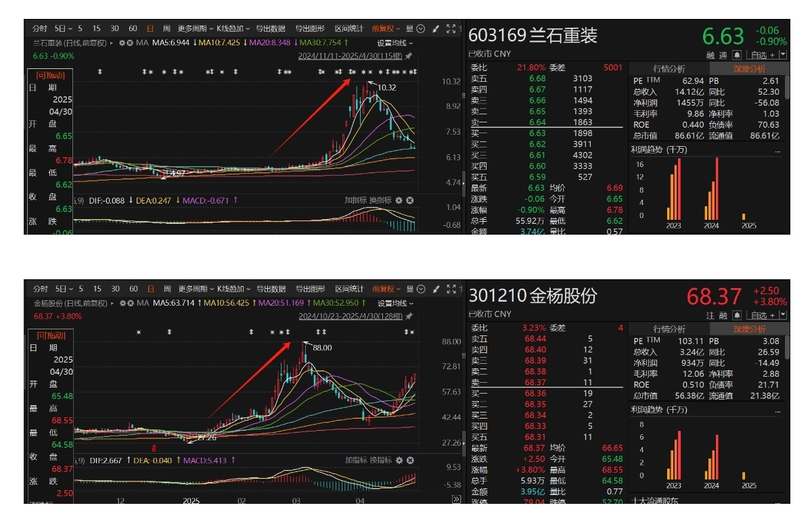Click the 2024 profit bars in 兰石重装 利润趋势 chart
Image resolution: width=812 pixels, height=516 pixels.
[x=710, y=189]
